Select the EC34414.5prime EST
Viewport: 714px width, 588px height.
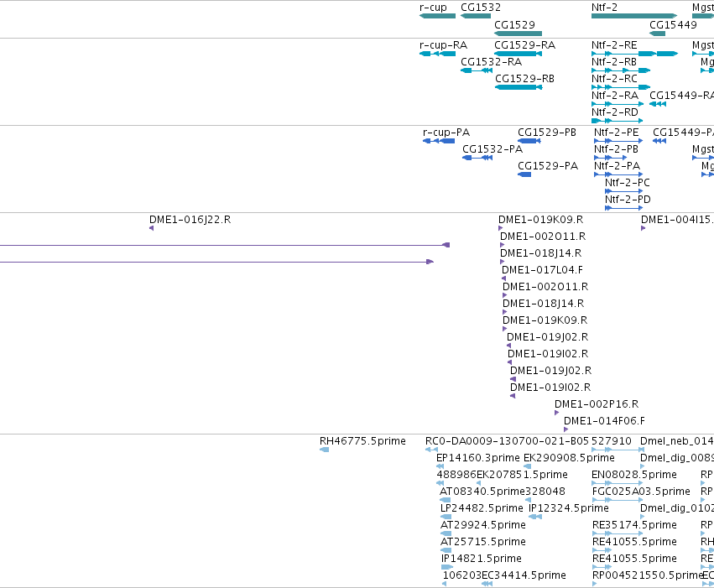coord(487,585)
